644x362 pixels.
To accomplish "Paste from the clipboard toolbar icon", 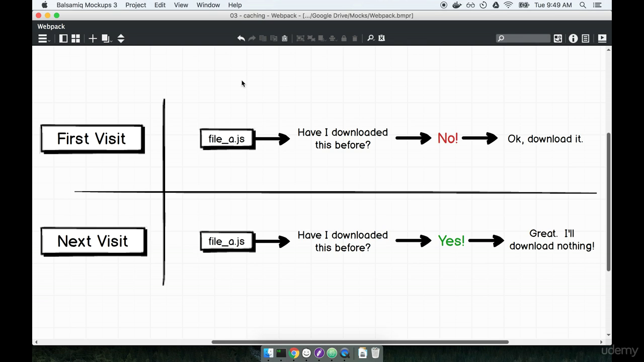I will (284, 38).
